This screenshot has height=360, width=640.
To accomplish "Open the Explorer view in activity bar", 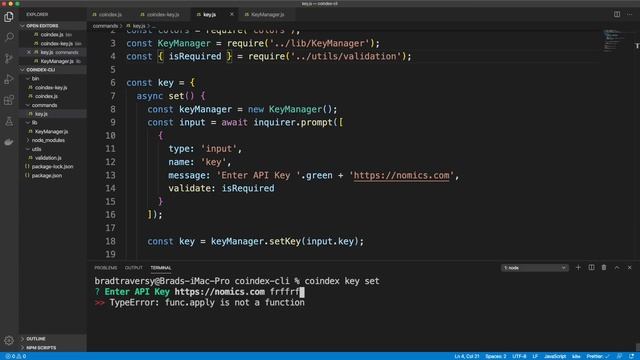I will tap(9, 17).
